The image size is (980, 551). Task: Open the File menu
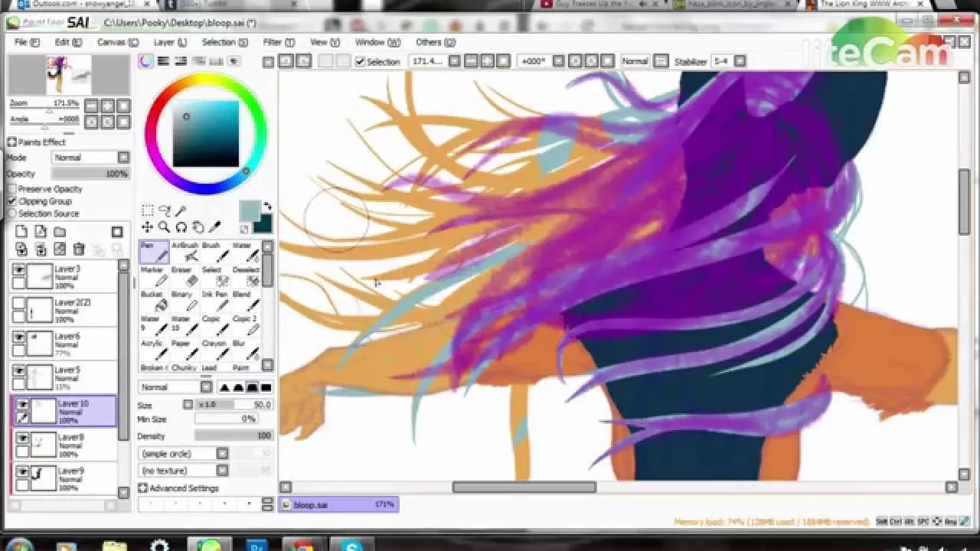25,42
